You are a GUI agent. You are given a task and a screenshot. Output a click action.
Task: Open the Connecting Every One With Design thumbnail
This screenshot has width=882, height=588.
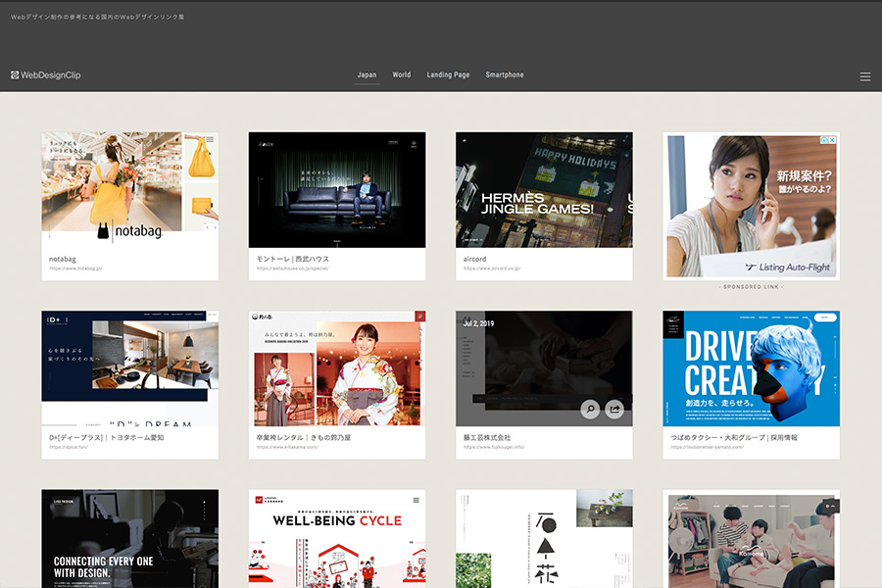click(x=129, y=538)
